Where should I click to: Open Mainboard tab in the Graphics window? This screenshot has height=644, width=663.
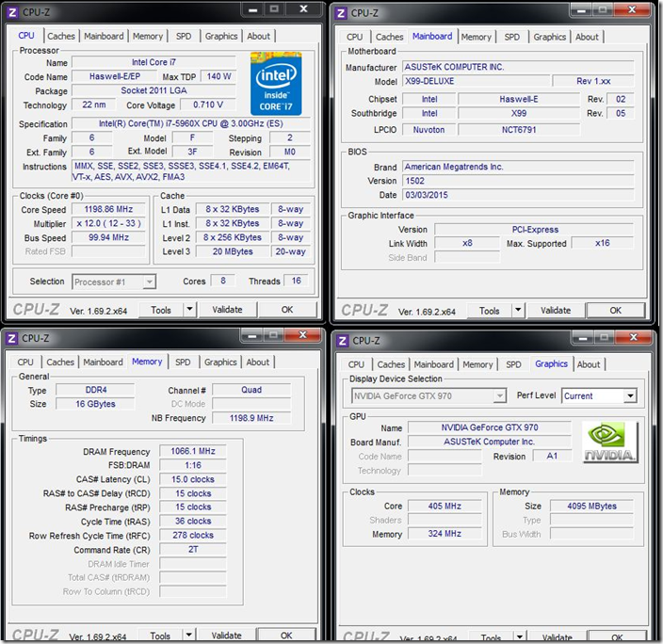(434, 364)
